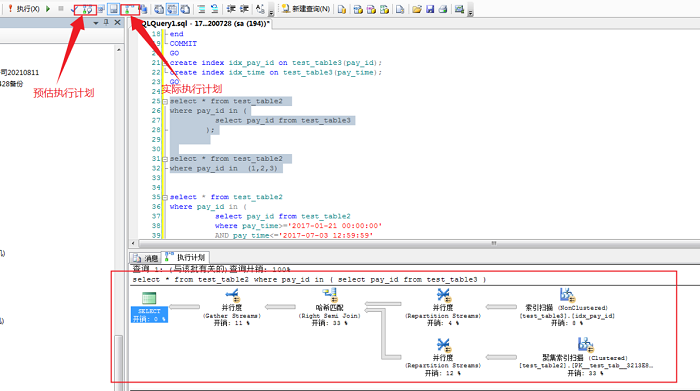Click the Execute (执行) button

pyautogui.click(x=24, y=8)
